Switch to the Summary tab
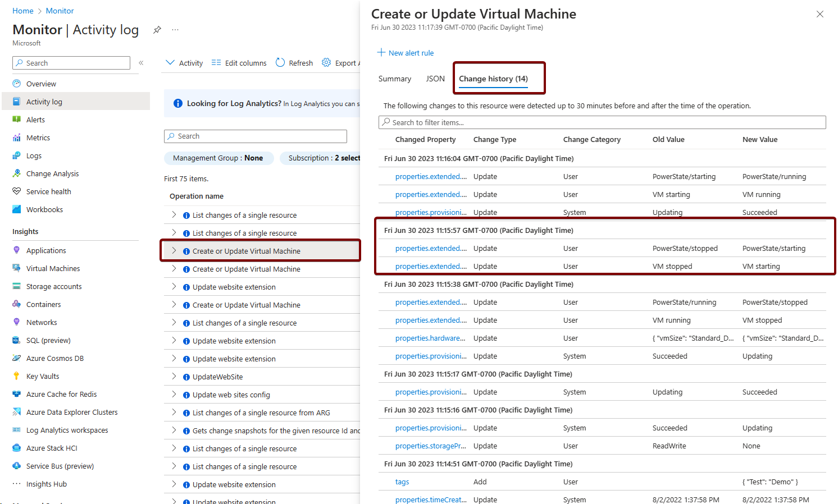The image size is (838, 504). click(395, 79)
